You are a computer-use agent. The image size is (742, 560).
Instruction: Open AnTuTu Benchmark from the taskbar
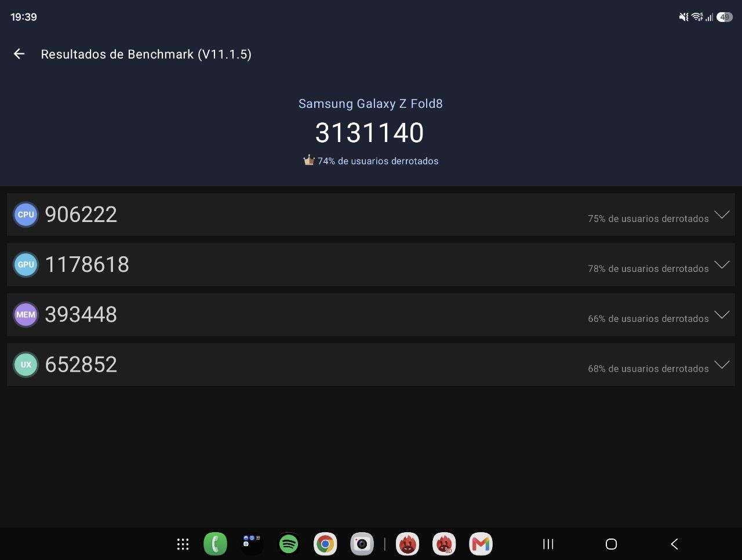coord(408,544)
